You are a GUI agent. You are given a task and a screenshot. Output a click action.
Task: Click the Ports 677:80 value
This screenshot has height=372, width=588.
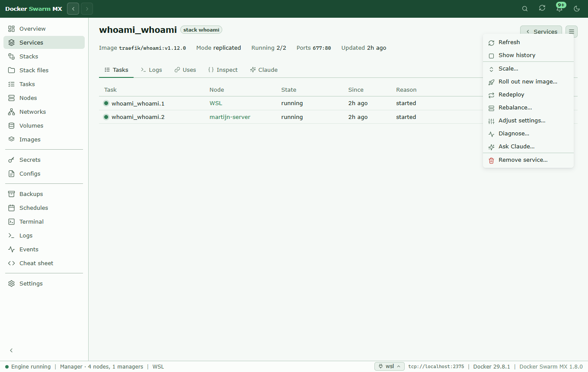[x=322, y=48]
